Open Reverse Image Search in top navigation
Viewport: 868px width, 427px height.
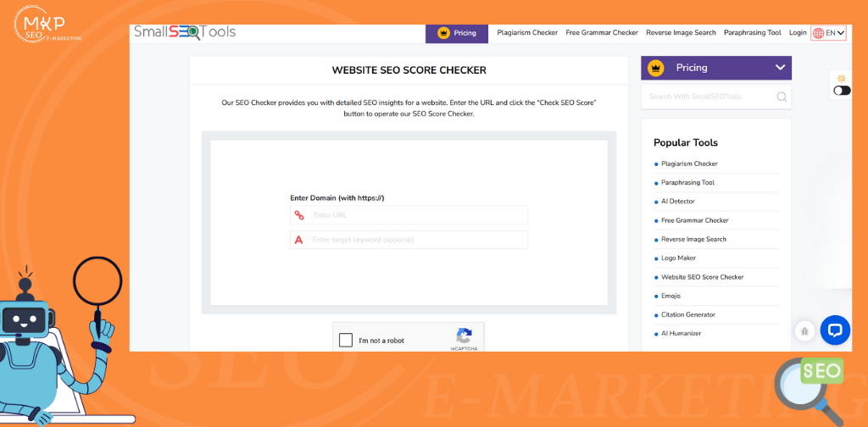(x=681, y=33)
